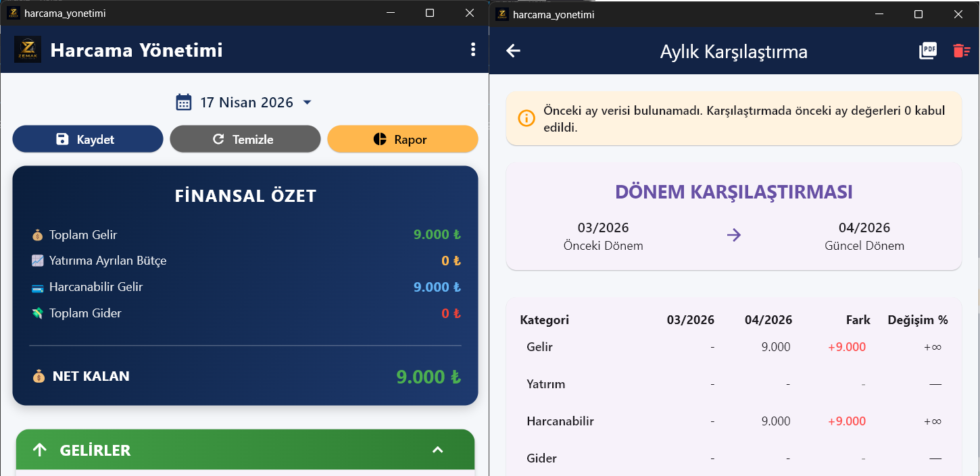This screenshot has height=476, width=980.
Task: Click the Yatırıma Ayrılan Bütçe value 0 ₺
Action: [451, 261]
